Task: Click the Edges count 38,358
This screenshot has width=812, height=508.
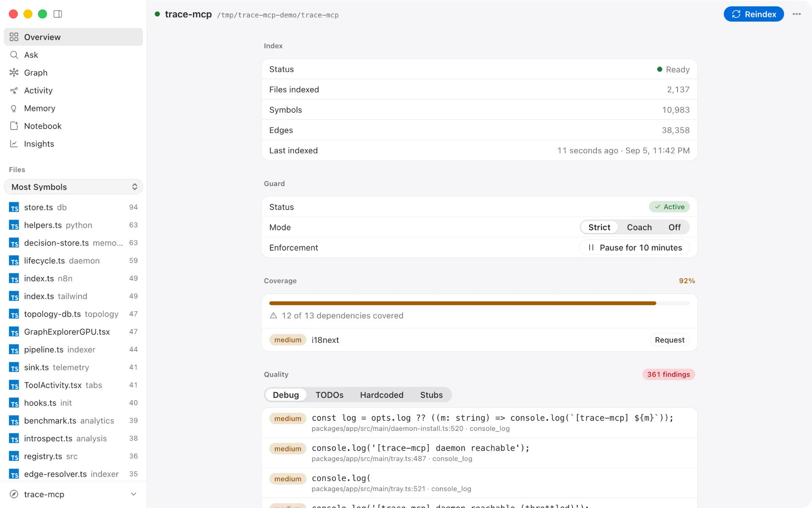Action: coord(676,130)
